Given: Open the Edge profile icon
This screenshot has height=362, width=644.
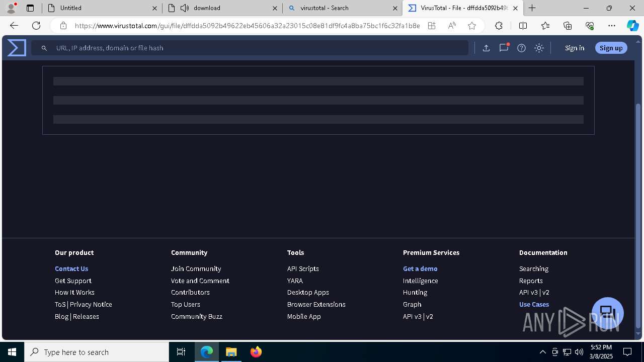Looking at the screenshot, I should [11, 8].
